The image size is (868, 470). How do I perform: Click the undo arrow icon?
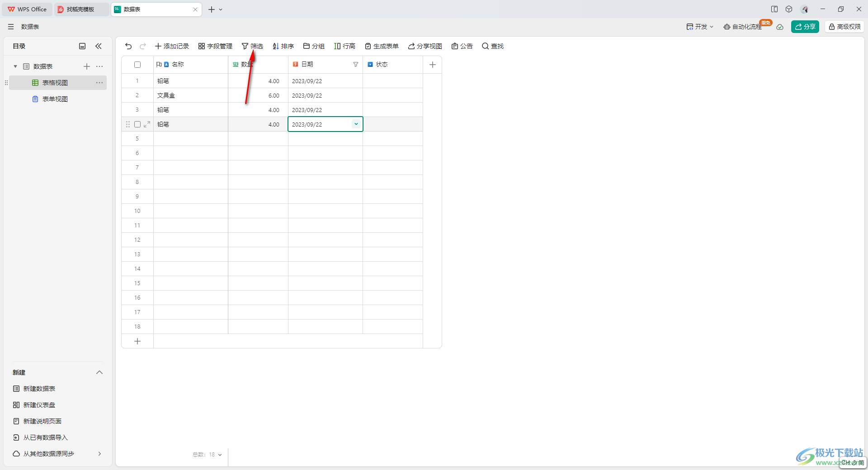coord(128,46)
